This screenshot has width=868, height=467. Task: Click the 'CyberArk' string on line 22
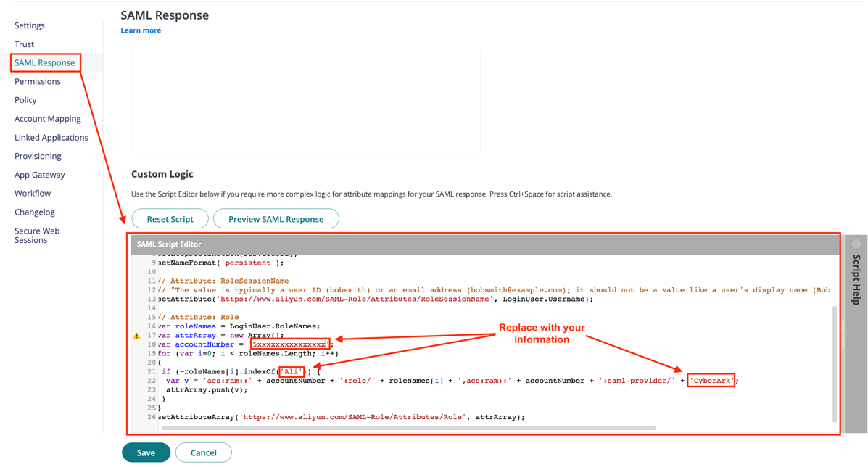click(x=711, y=380)
